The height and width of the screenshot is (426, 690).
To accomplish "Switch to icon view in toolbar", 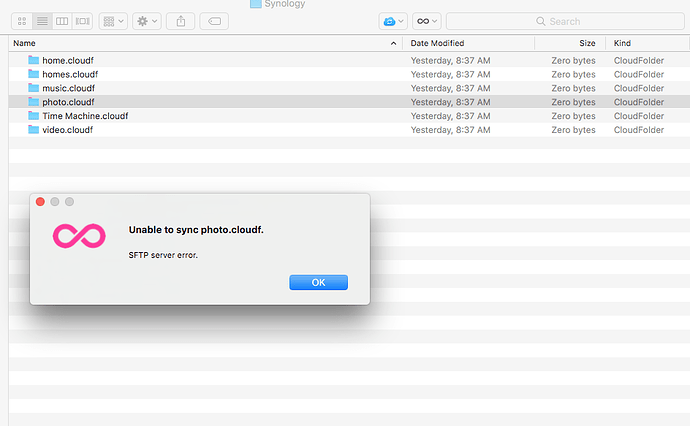I will click(22, 21).
